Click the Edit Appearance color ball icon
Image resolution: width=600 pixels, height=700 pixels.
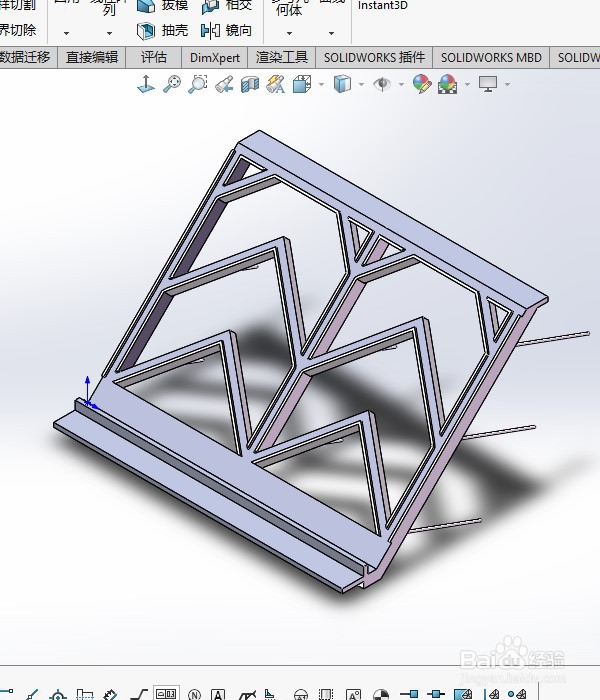coord(422,84)
